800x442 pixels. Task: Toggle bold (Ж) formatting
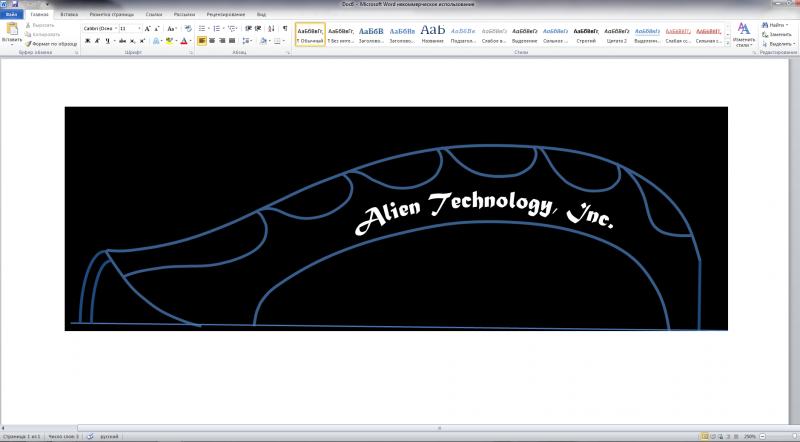(87, 41)
